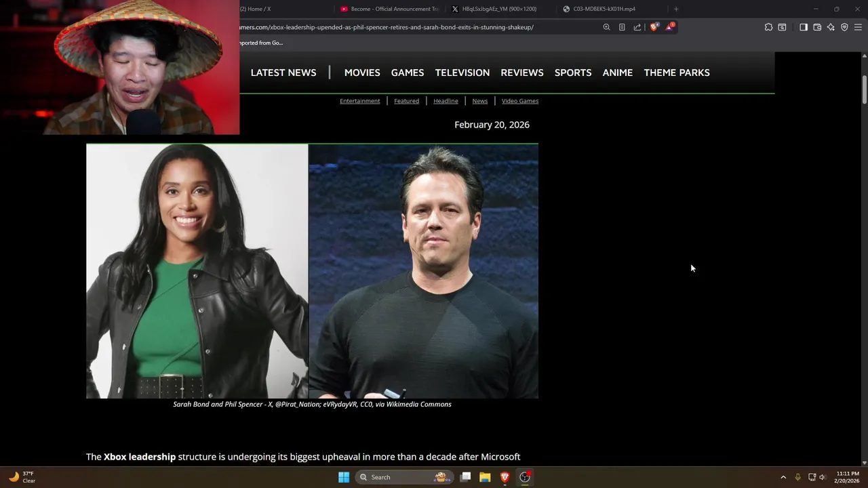Image resolution: width=868 pixels, height=488 pixels.
Task: Follow the News category link
Action: (480, 101)
